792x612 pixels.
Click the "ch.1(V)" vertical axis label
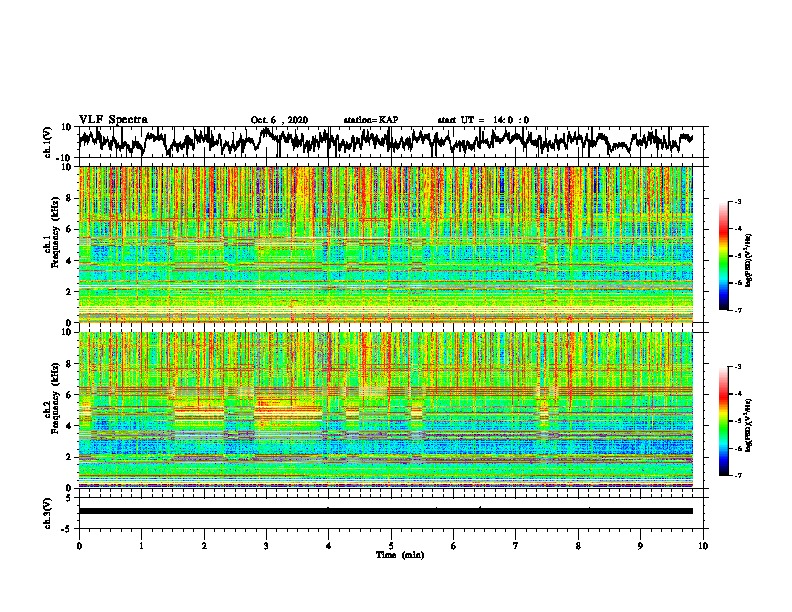48,142
